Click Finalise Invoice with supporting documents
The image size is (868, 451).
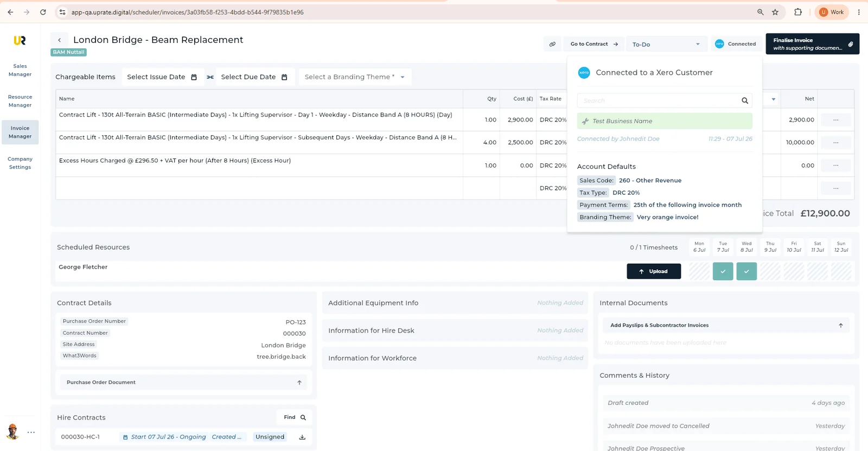[x=812, y=44]
